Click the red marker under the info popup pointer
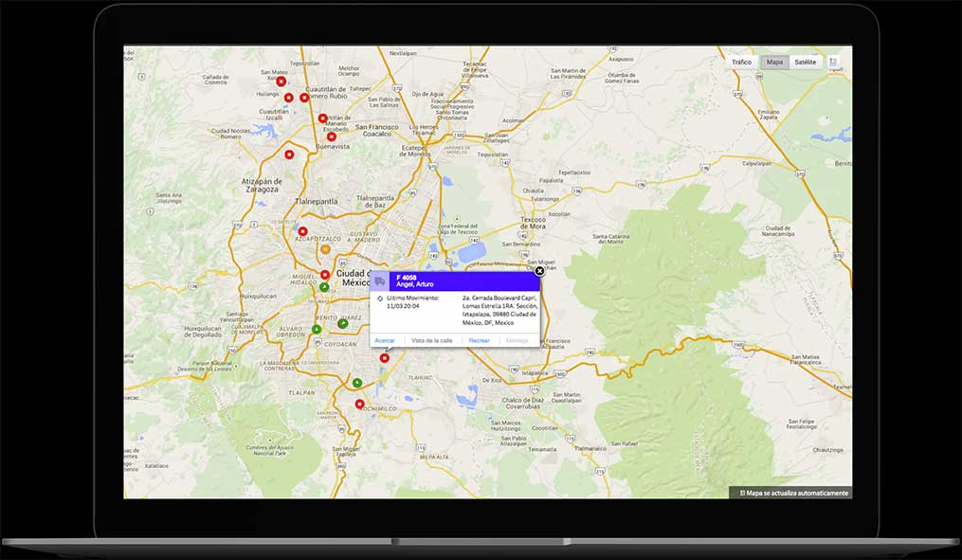962x560 pixels. click(x=385, y=358)
